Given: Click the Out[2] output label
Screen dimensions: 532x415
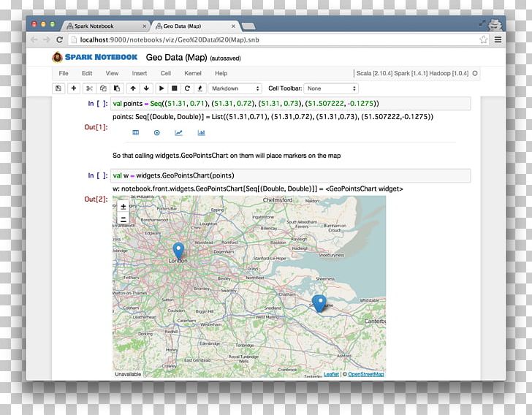Looking at the screenshot, I should tap(96, 199).
